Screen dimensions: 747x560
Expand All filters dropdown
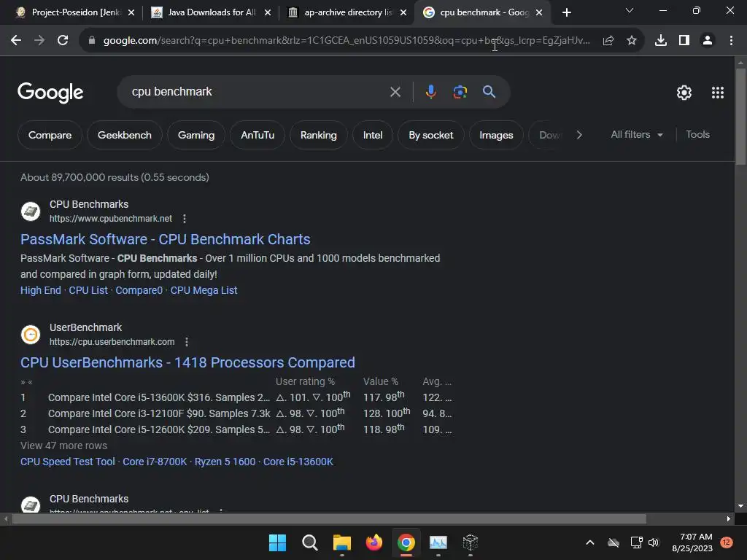637,135
